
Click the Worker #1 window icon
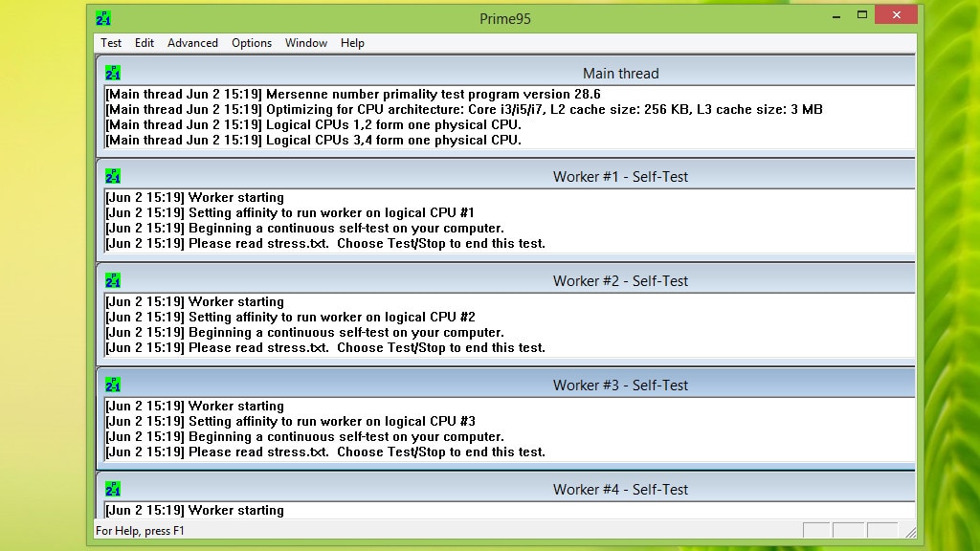[x=113, y=176]
